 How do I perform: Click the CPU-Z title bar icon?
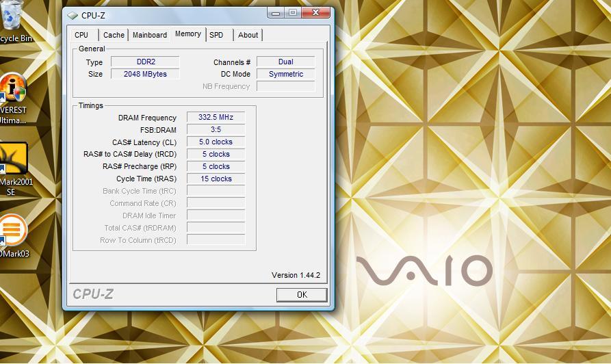(x=73, y=16)
